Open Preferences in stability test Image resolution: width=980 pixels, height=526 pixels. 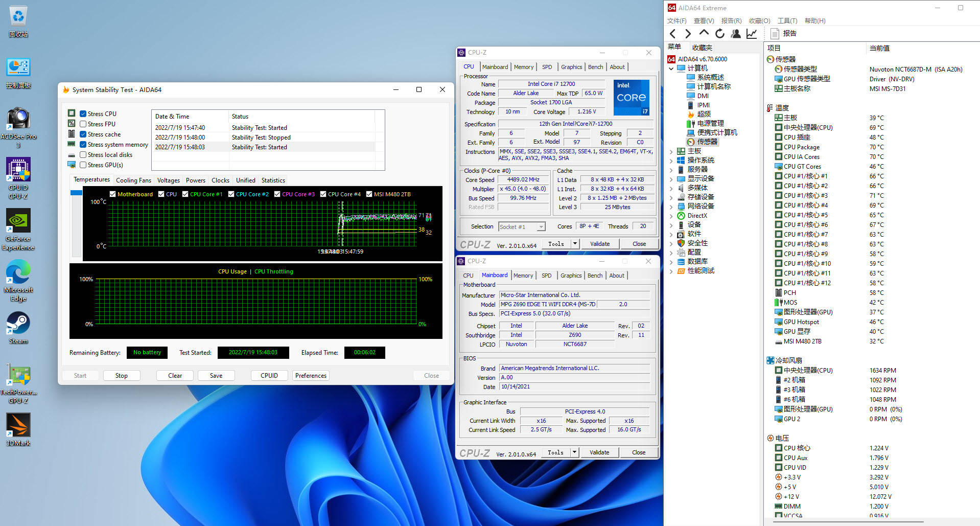point(311,376)
